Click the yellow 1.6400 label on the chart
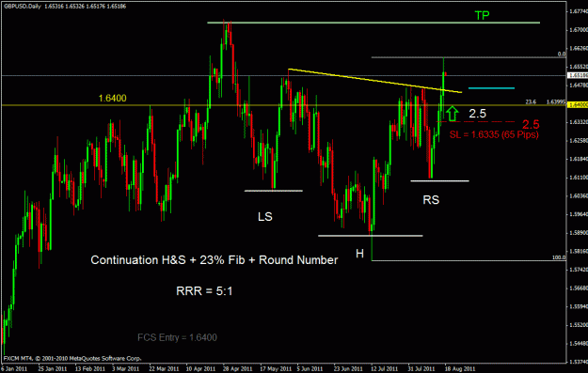588x373 pixels. [113, 98]
